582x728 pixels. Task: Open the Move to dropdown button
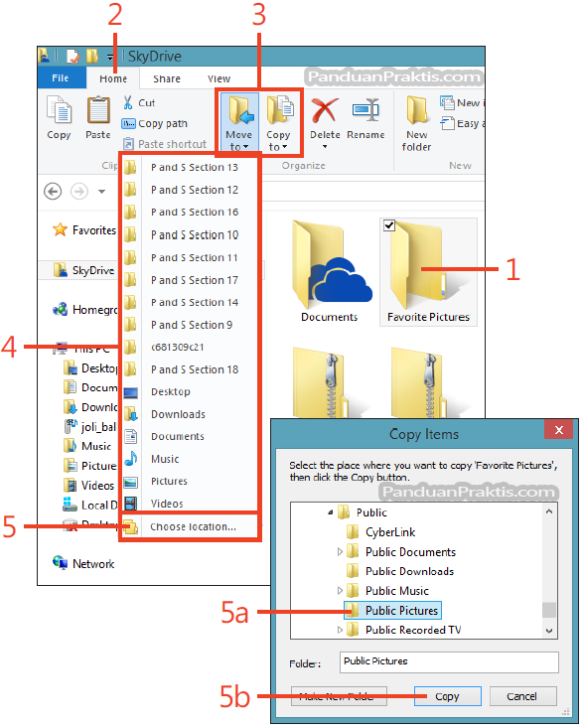239,122
